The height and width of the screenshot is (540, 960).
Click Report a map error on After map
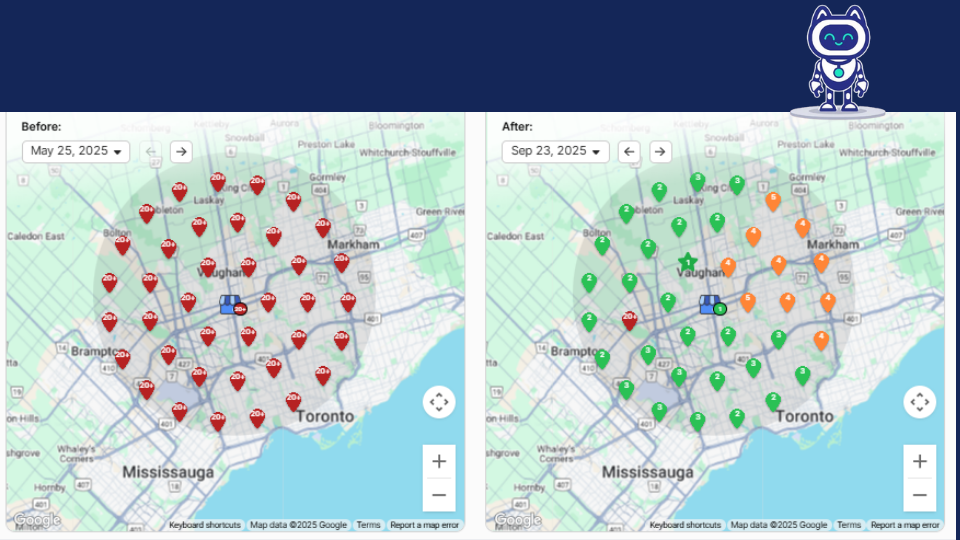pos(904,525)
